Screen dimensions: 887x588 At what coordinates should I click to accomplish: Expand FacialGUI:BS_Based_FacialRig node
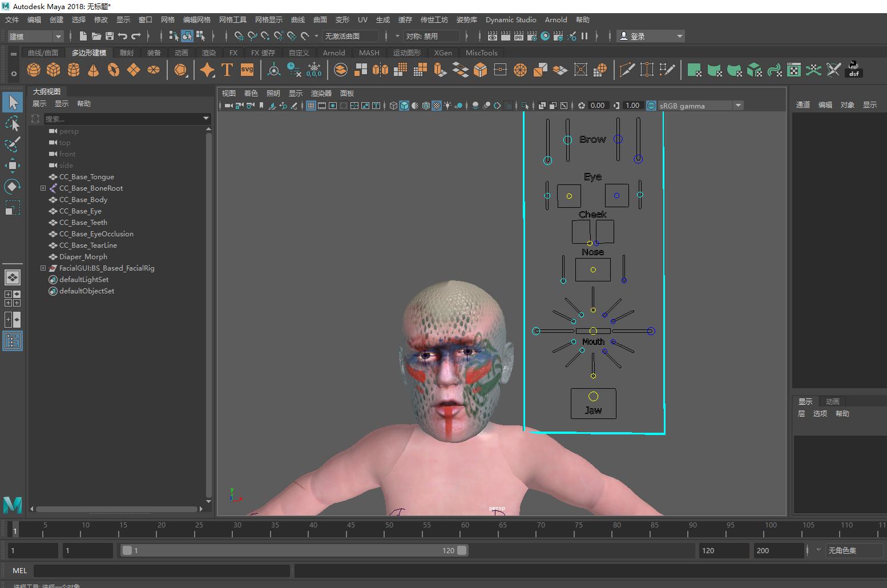(x=43, y=268)
